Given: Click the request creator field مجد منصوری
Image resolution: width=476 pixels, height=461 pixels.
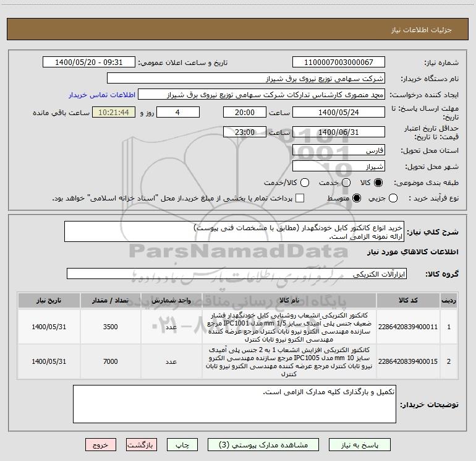Looking at the screenshot, I should pos(261,94).
